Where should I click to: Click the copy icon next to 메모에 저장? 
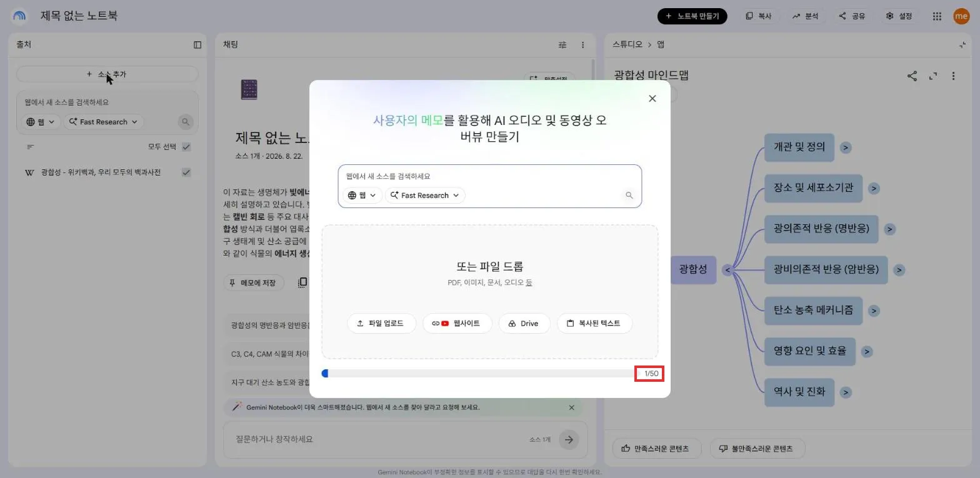tap(302, 283)
